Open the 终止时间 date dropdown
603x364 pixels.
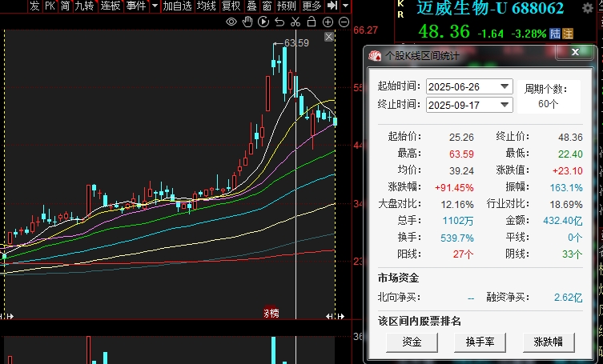(x=505, y=105)
